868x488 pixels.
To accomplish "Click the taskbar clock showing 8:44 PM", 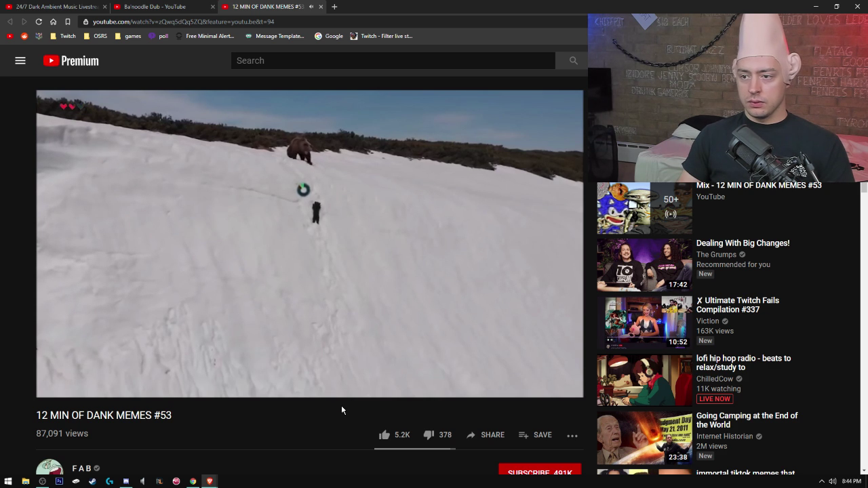I will point(851,481).
